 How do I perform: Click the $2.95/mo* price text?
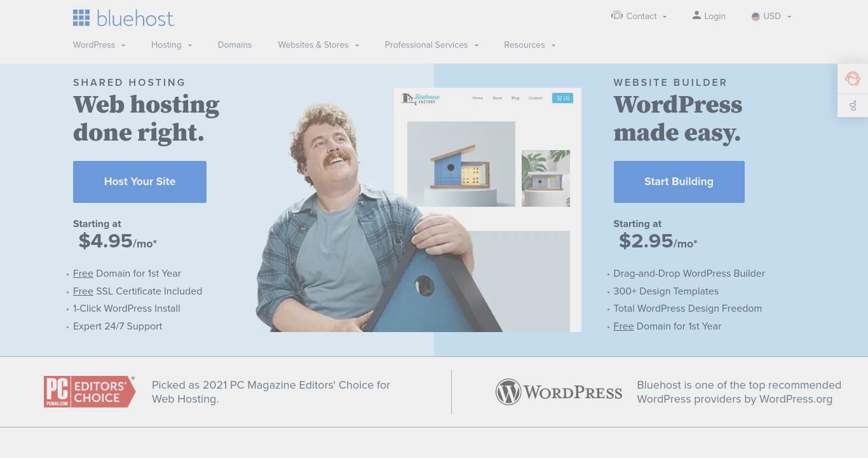click(658, 241)
